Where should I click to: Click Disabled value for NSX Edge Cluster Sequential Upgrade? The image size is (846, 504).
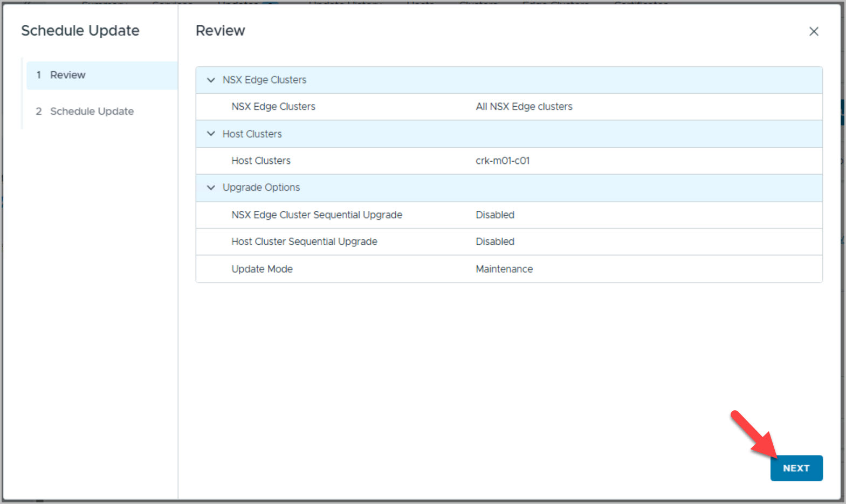(494, 215)
